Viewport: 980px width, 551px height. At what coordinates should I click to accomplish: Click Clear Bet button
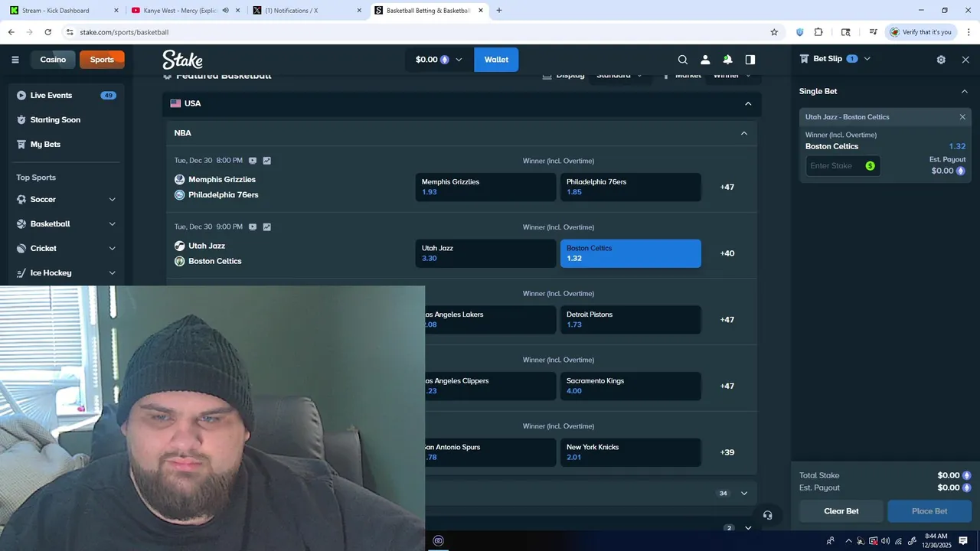click(x=841, y=511)
